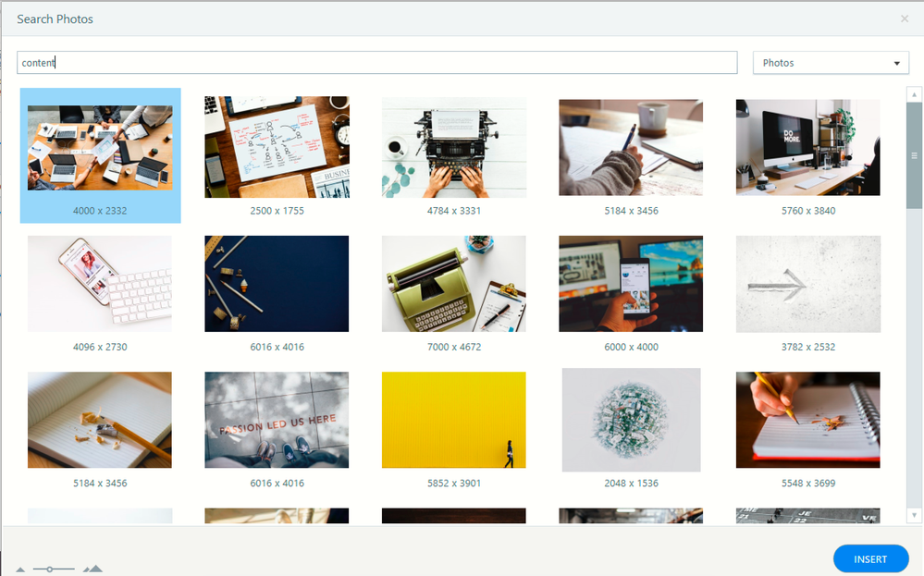Screen dimensions: 924x576
Task: Select the notebook with pencil shavings photo
Action: click(x=100, y=420)
